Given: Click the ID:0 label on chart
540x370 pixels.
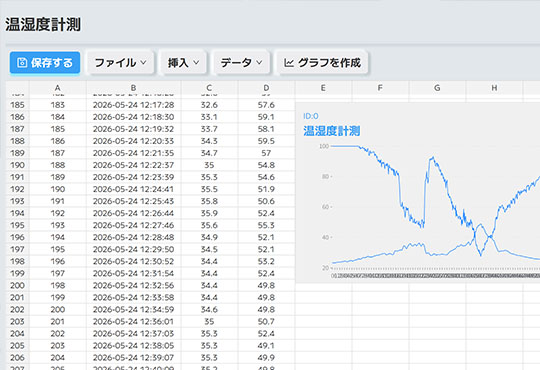Looking at the screenshot, I should point(311,116).
